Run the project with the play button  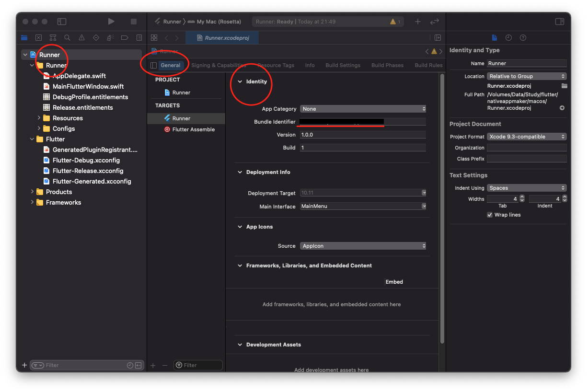coord(111,22)
